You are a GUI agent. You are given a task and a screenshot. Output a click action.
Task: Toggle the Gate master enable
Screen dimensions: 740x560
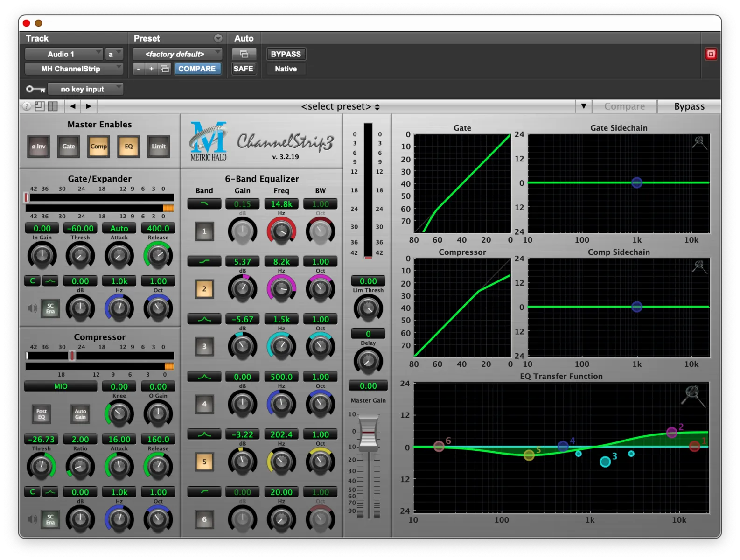point(69,147)
